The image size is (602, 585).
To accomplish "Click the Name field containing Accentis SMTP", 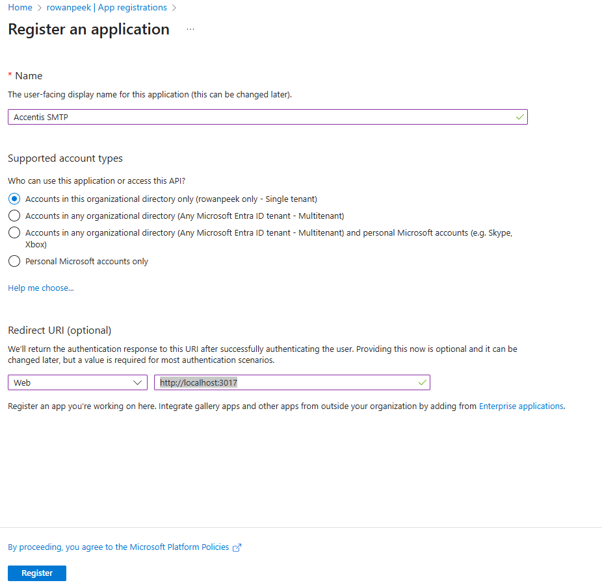I will pyautogui.click(x=268, y=117).
